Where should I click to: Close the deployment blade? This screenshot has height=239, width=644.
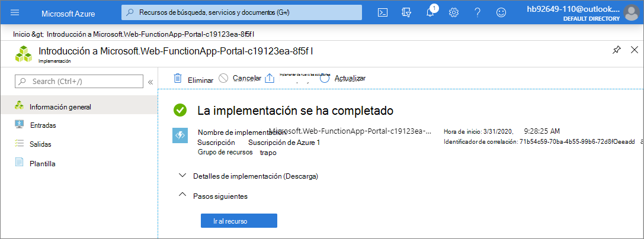click(x=634, y=50)
